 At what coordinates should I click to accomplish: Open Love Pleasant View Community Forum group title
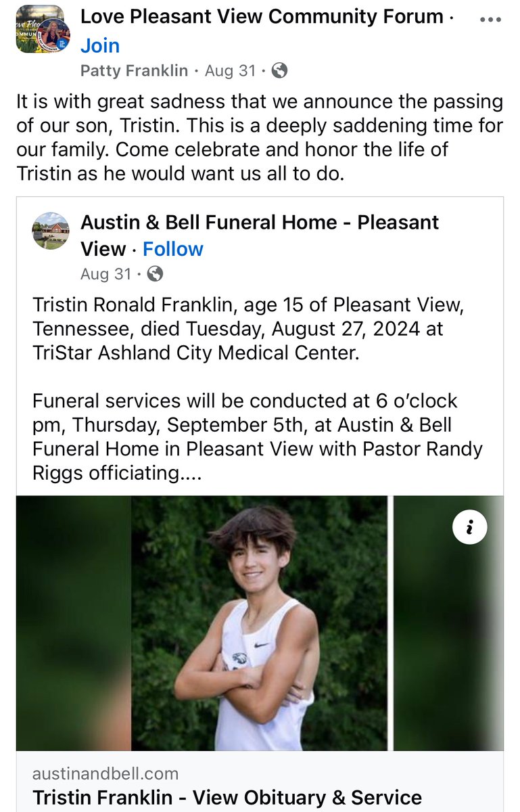click(x=262, y=17)
